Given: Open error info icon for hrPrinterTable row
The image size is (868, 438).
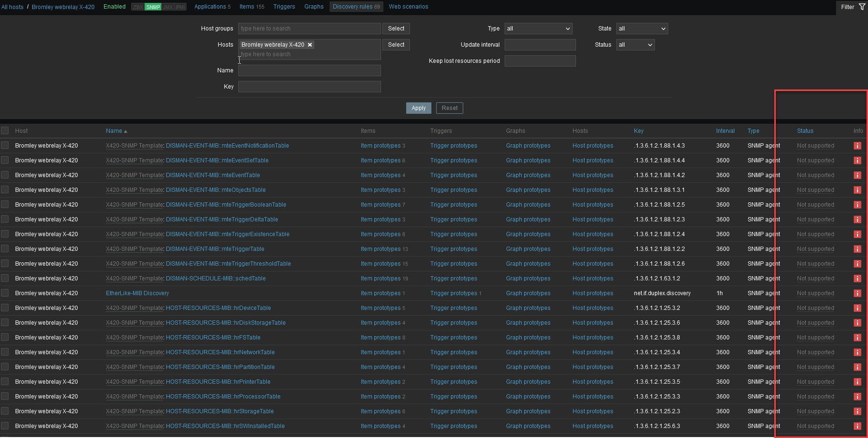Looking at the screenshot, I should (x=858, y=382).
